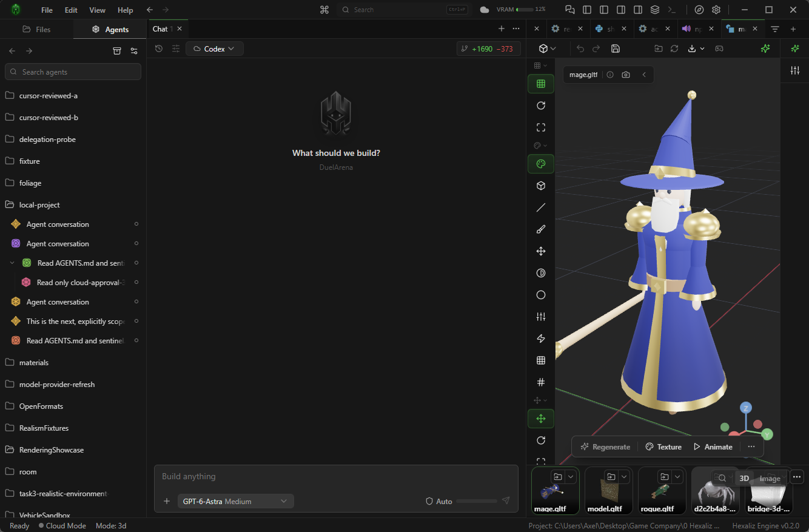Open chat history clock icon
The width and height of the screenshot is (809, 532).
tap(159, 49)
